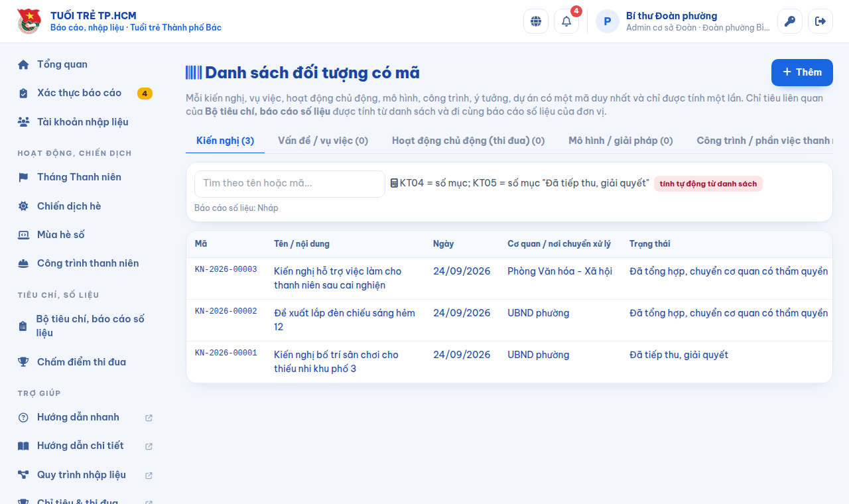Click the Tháng Thanh niên flag icon
This screenshot has height=504, width=849.
23,177
